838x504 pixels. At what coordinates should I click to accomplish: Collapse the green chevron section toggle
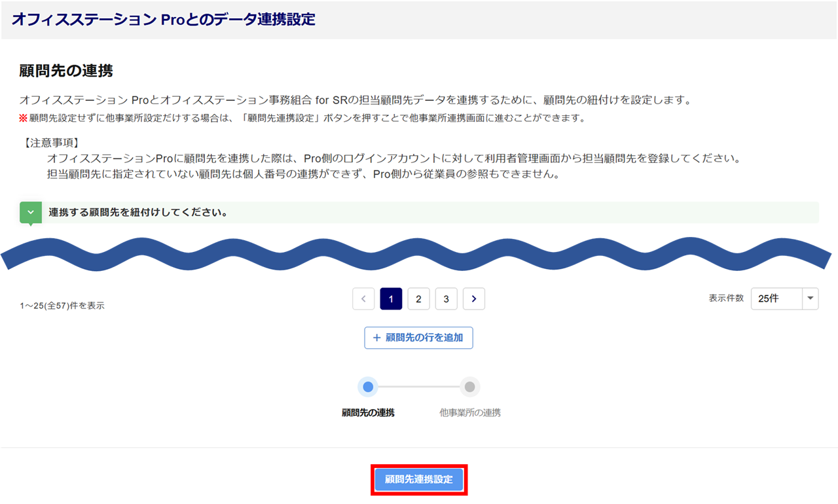point(31,213)
